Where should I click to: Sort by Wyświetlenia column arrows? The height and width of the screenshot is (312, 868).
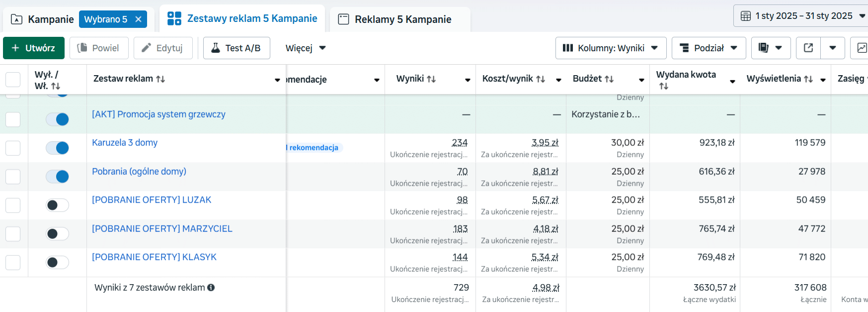pyautogui.click(x=808, y=79)
